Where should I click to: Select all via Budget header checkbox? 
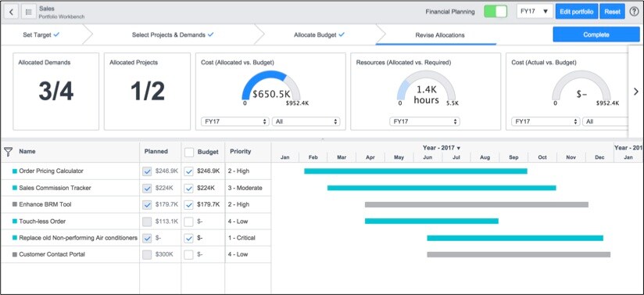tap(188, 153)
